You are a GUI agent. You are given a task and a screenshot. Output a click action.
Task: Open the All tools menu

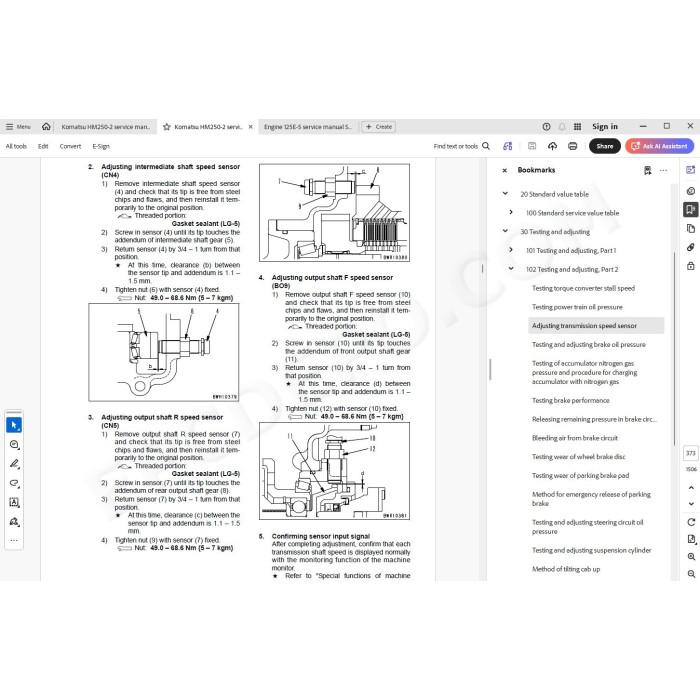pos(16,146)
